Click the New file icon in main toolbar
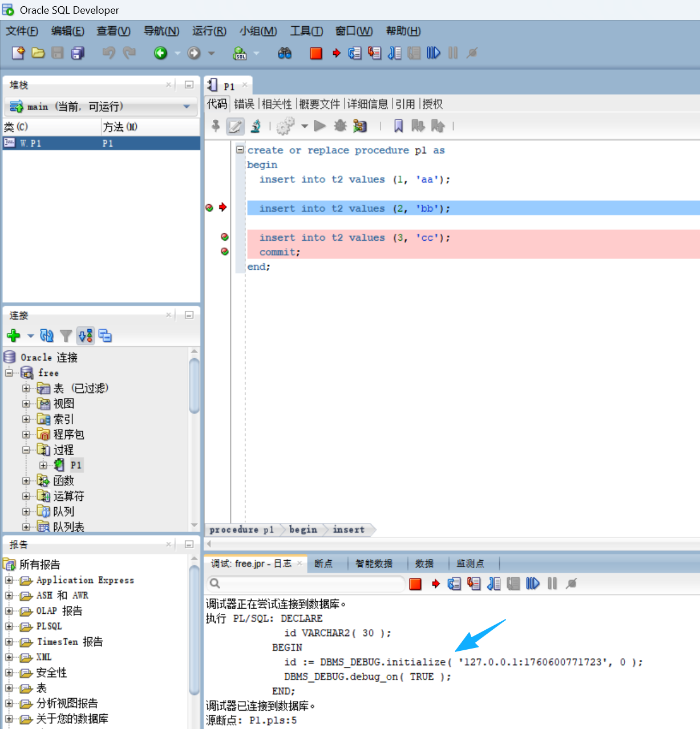 18,53
